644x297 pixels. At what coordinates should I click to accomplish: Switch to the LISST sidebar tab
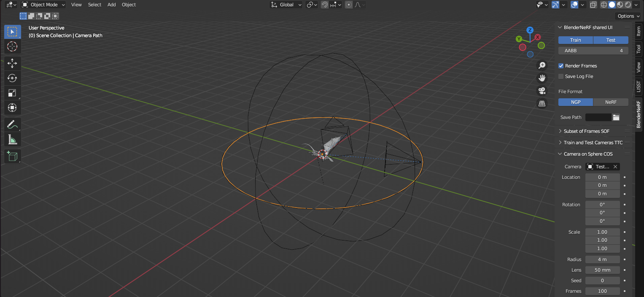coord(639,87)
